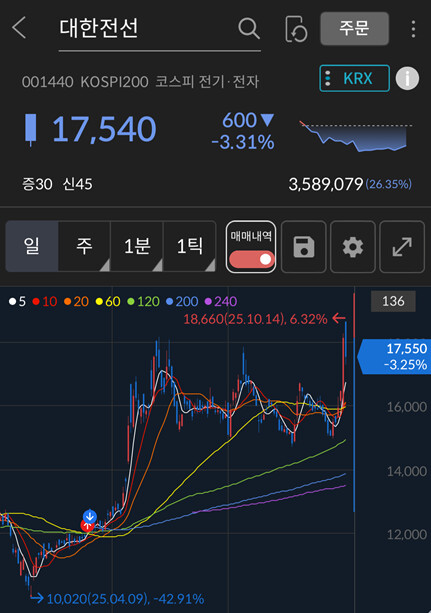Tap the blue candlestick icon beside price

(31, 129)
